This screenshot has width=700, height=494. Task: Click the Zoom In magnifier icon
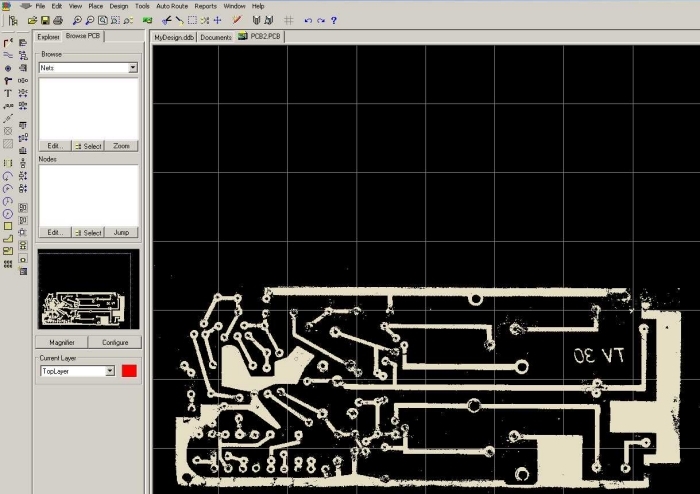77,20
